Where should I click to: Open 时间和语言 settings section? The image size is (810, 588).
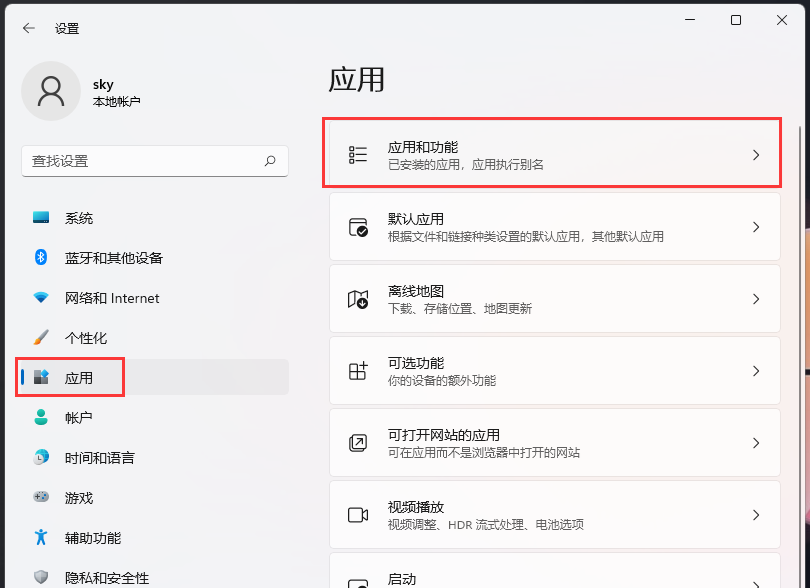coord(99,458)
